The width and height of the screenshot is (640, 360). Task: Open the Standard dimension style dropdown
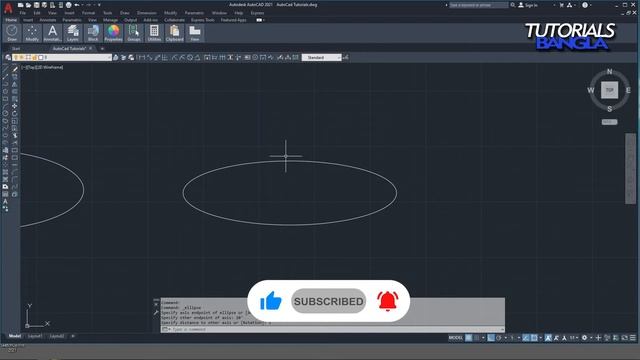point(322,58)
